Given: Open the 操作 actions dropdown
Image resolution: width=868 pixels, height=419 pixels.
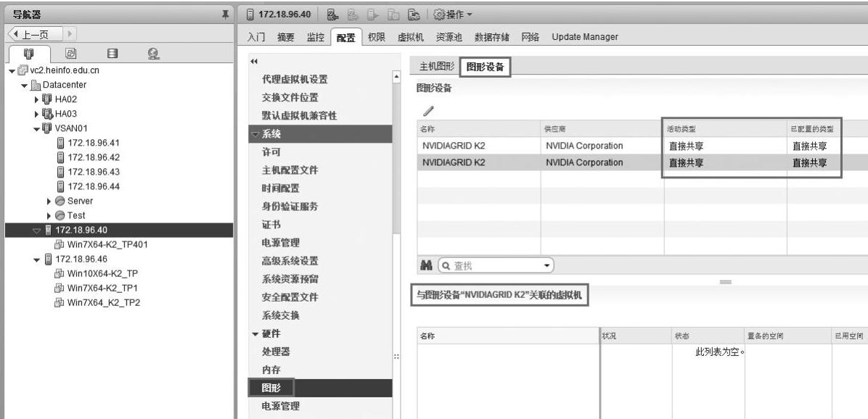Looking at the screenshot, I should [x=453, y=14].
